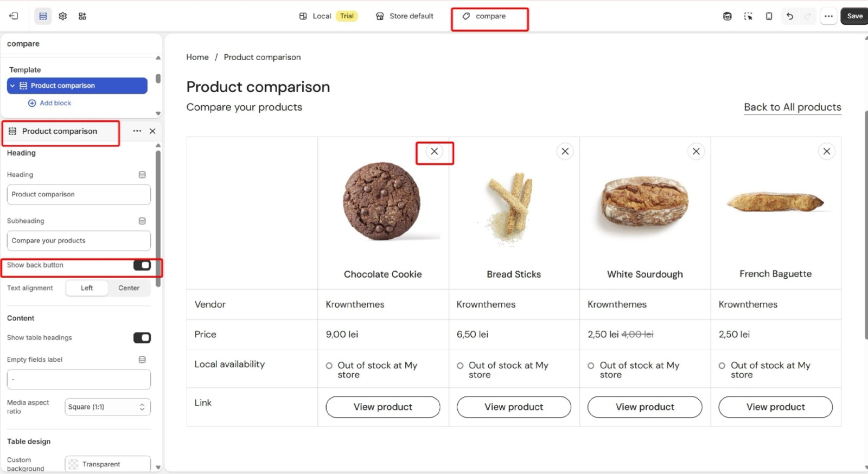Open the compare template selector
This screenshot has height=474, width=868.
click(x=484, y=16)
